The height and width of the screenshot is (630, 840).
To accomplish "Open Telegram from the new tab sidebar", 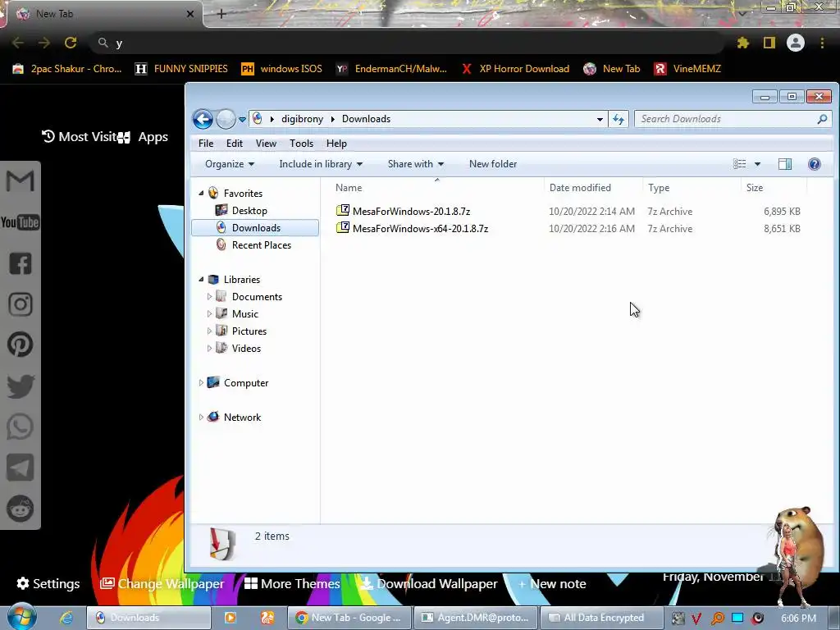I will 21,468.
